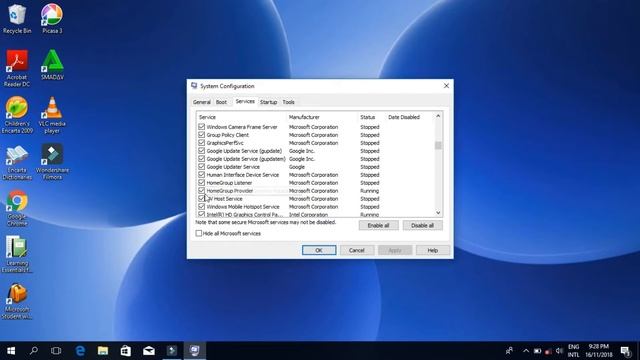The image size is (640, 360).
Task: Check Hide all Microsoft services
Action: click(x=199, y=233)
